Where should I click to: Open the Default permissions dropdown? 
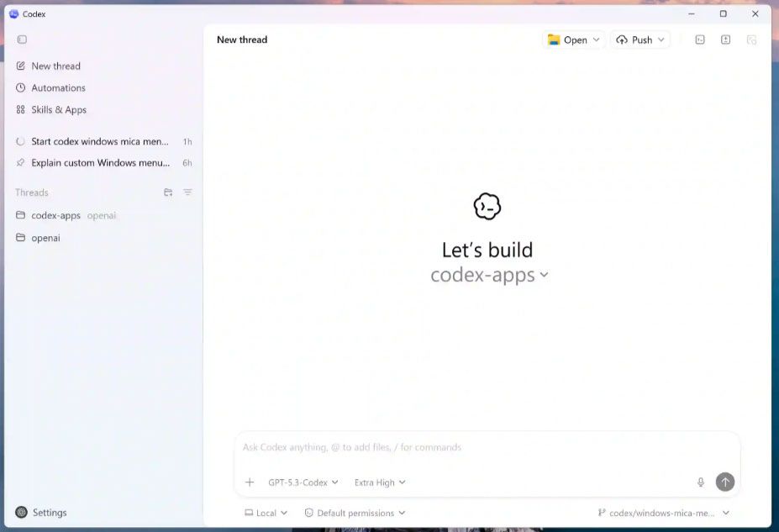355,513
